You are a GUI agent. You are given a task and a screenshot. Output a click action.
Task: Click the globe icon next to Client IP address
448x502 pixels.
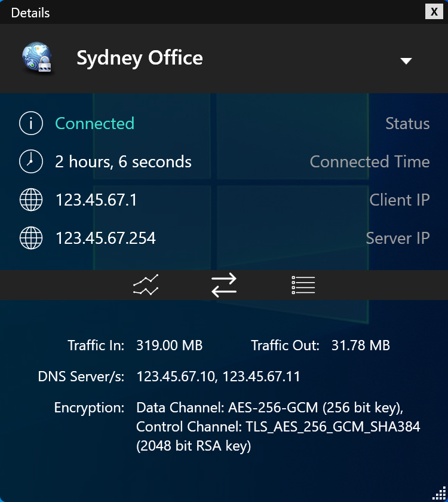31,200
